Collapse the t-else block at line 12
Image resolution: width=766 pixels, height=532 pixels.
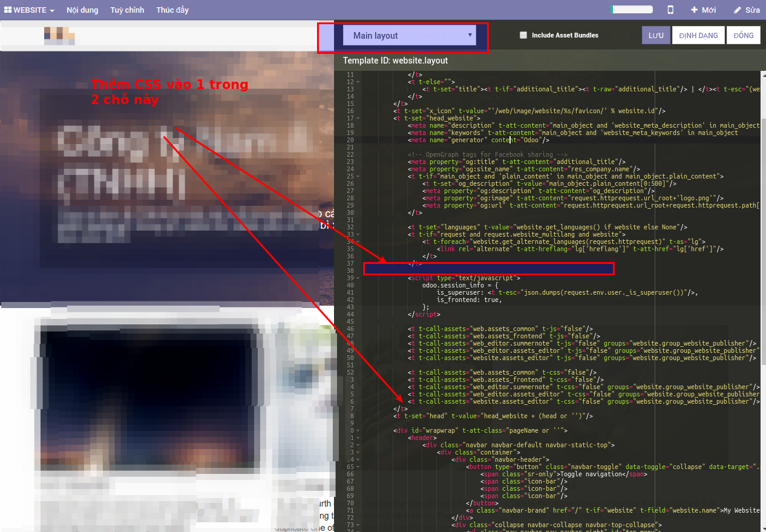pos(358,82)
